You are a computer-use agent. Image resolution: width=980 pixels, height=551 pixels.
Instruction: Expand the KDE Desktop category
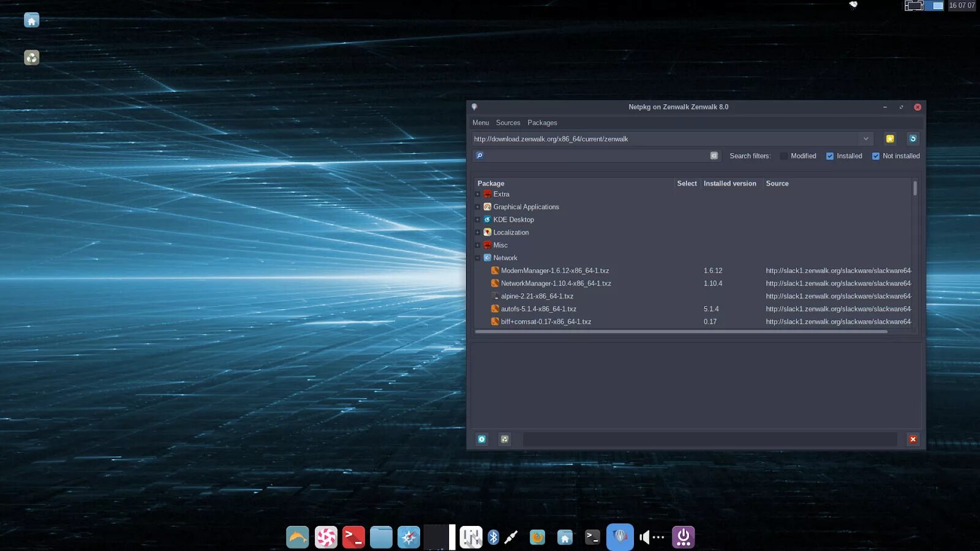(x=478, y=220)
